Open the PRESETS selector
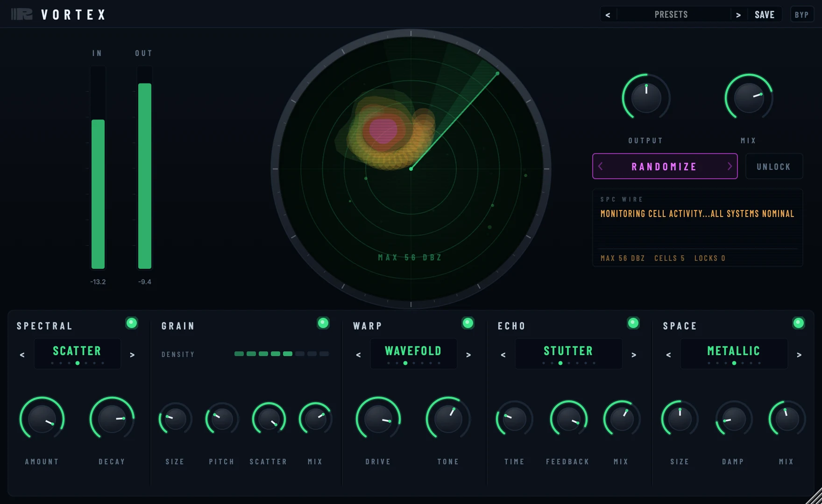This screenshot has width=822, height=504. click(671, 14)
